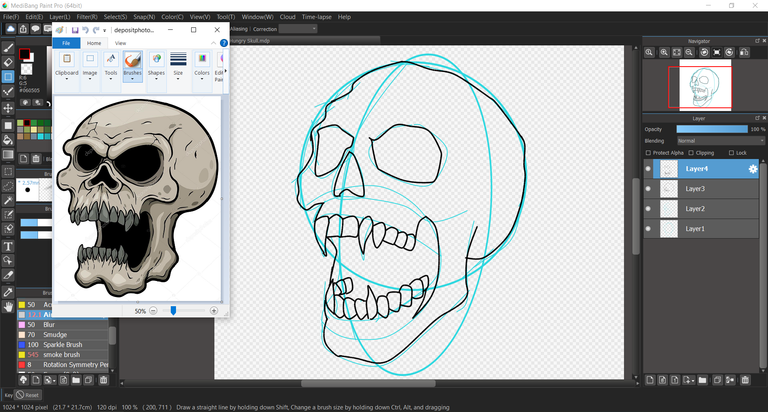768x412 pixels.
Task: Select the Hand tool
Action: point(8,307)
